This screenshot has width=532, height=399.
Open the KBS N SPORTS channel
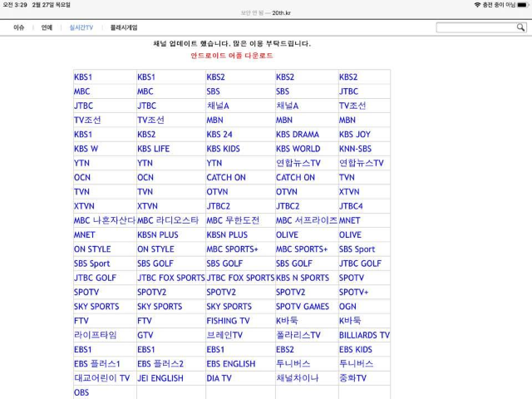pos(303,278)
